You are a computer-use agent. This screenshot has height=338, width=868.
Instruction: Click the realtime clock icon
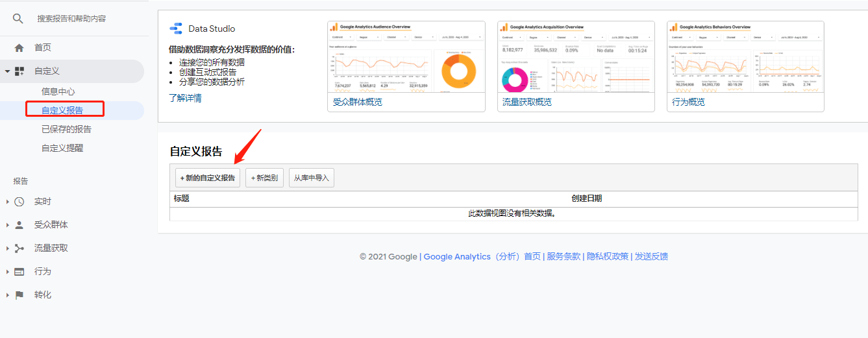(19, 202)
